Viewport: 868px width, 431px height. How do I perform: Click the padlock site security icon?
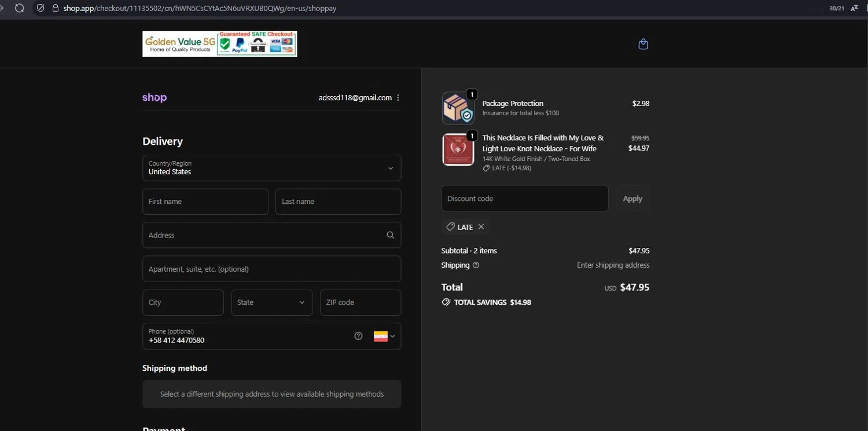pyautogui.click(x=56, y=8)
